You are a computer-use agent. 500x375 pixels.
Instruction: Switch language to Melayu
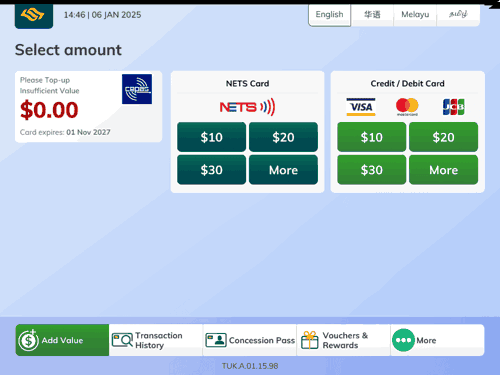[415, 15]
